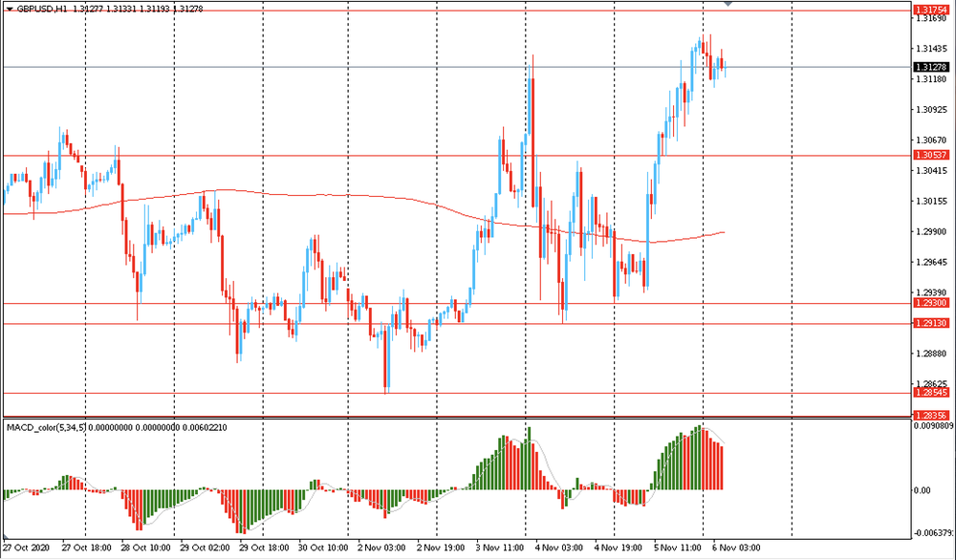The height and width of the screenshot is (560, 956).
Task: Click the 4 Nov 03:00 time label
Action: 559,548
